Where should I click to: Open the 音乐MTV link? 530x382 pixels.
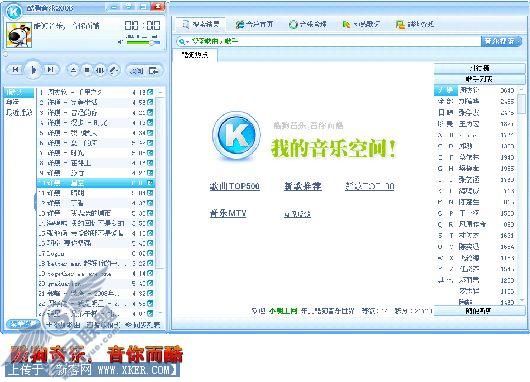click(x=228, y=214)
